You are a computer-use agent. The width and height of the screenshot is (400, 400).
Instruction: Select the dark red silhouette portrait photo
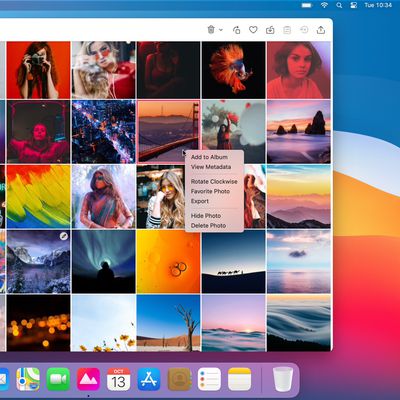point(169,70)
